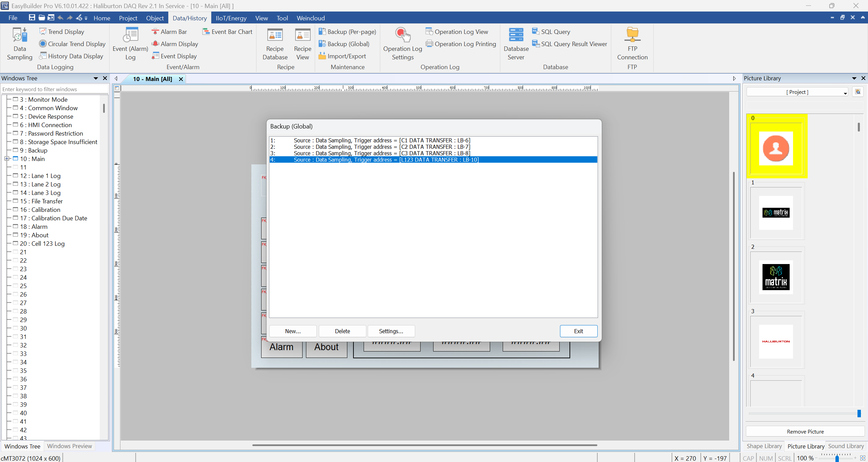
Task: Open the Windows Tree panel dropdown arrow
Action: click(x=96, y=78)
